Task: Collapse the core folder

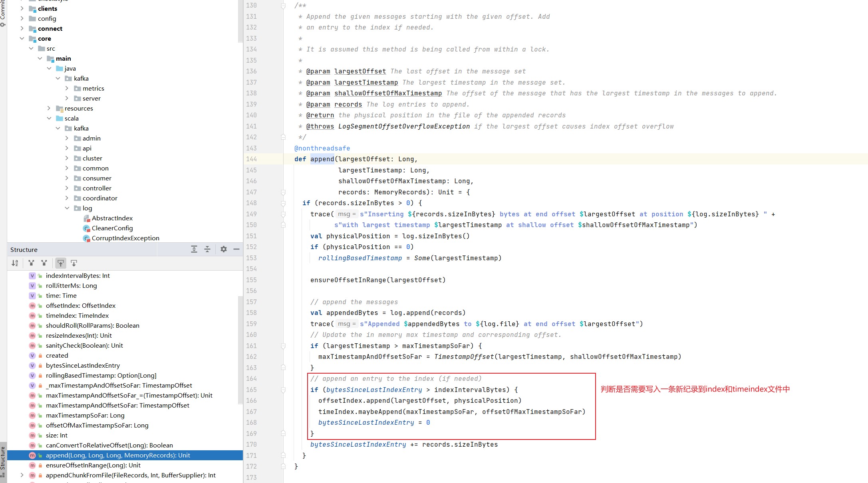Action: click(22, 39)
